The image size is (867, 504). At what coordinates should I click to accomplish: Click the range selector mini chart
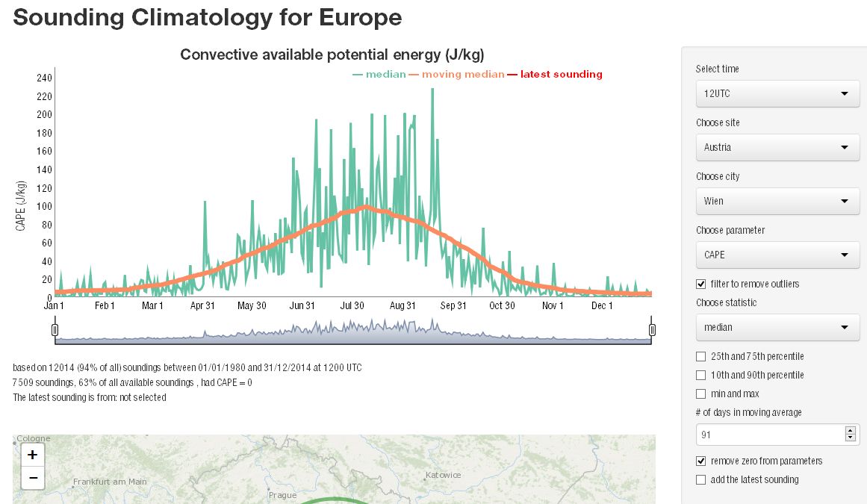pos(353,331)
